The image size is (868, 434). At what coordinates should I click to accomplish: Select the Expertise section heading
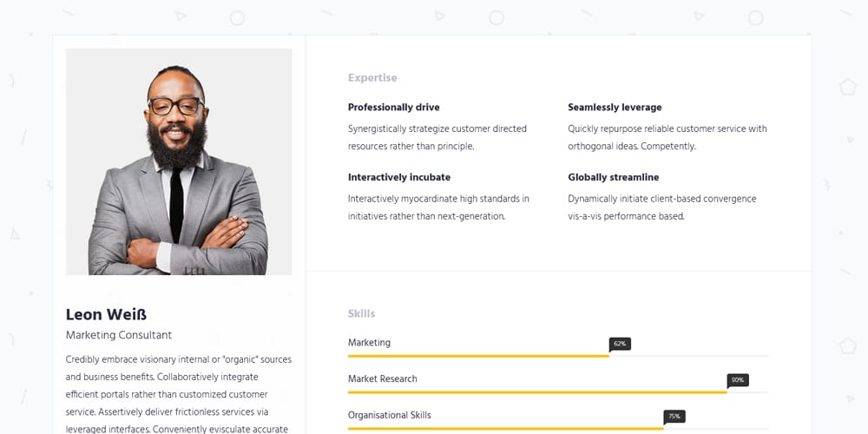pyautogui.click(x=372, y=78)
